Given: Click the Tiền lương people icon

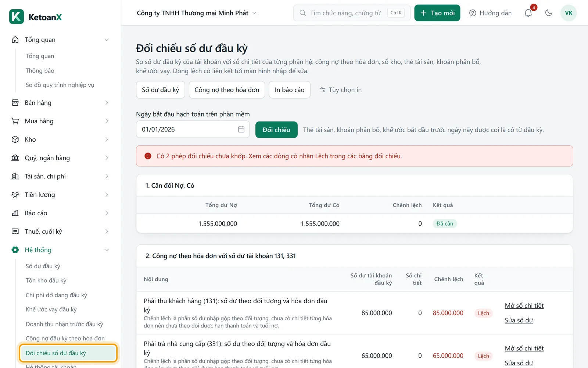Looking at the screenshot, I should pos(15,195).
